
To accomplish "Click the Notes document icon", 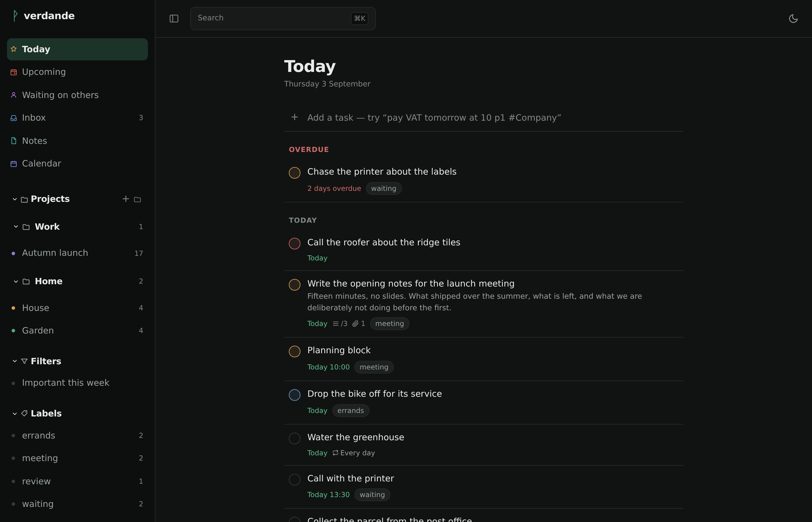I will [x=14, y=141].
